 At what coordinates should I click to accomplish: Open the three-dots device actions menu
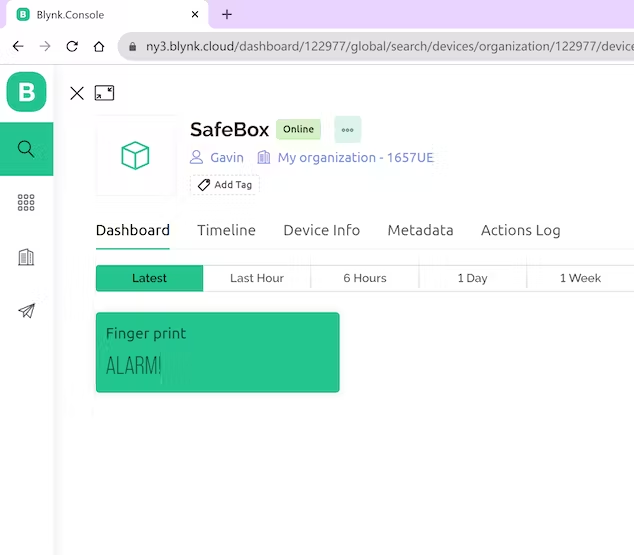pyautogui.click(x=347, y=130)
